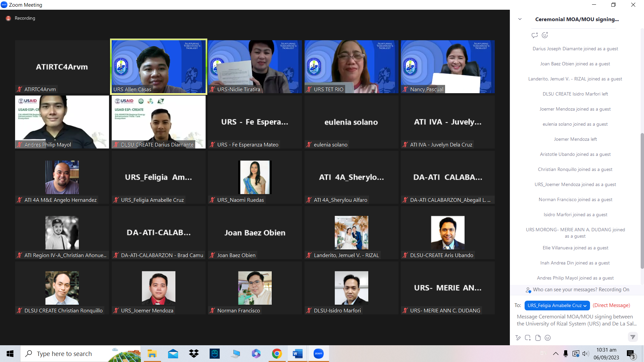Click 'Joemer Mendoza left' chat message

pos(575,139)
